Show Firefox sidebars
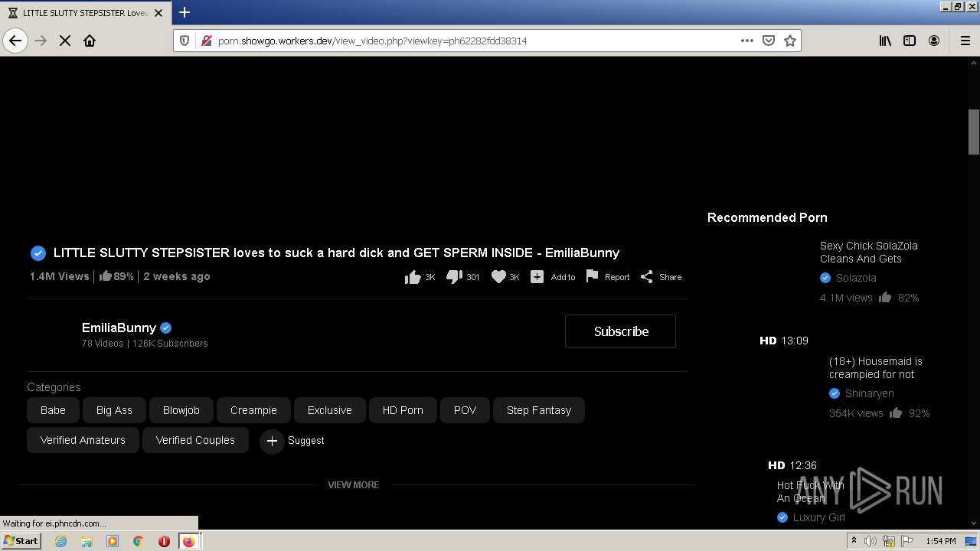Screen dimensions: 980x551 coord(910,41)
